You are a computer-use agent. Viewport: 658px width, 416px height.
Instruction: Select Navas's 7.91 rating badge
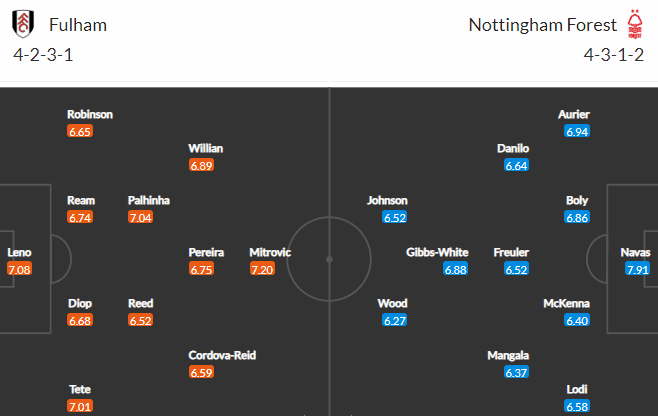click(637, 269)
